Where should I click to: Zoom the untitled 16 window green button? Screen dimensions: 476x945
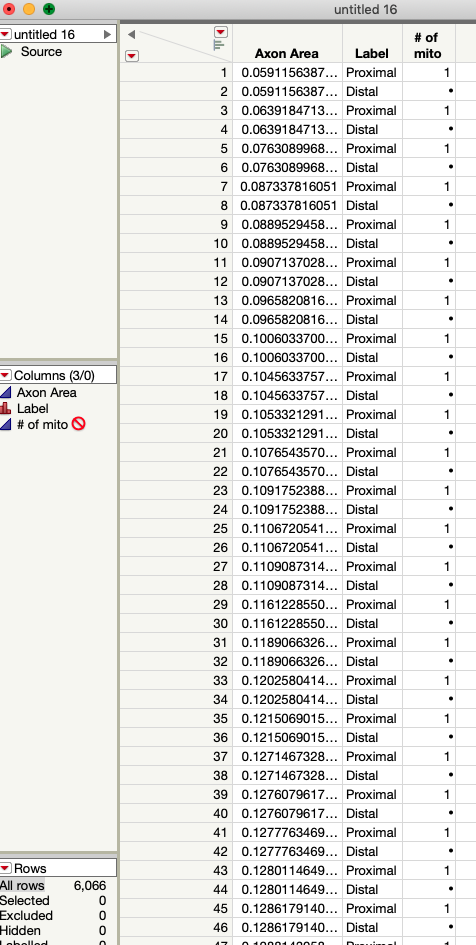pos(49,9)
